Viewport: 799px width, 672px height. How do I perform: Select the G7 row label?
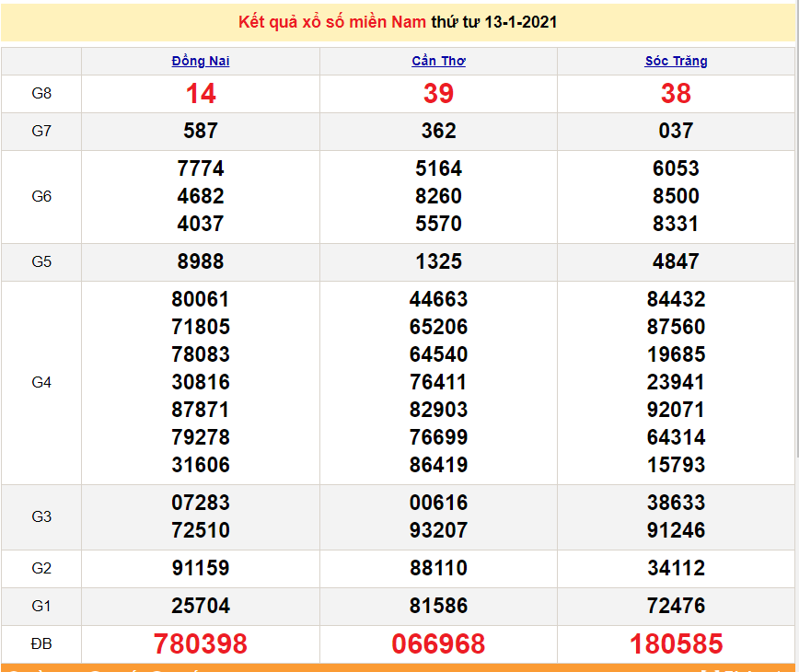[41, 131]
